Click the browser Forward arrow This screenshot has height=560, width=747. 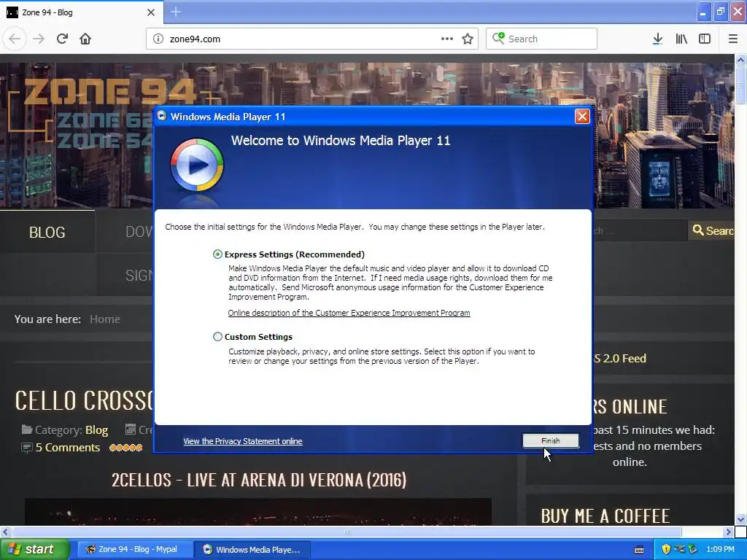pos(39,39)
